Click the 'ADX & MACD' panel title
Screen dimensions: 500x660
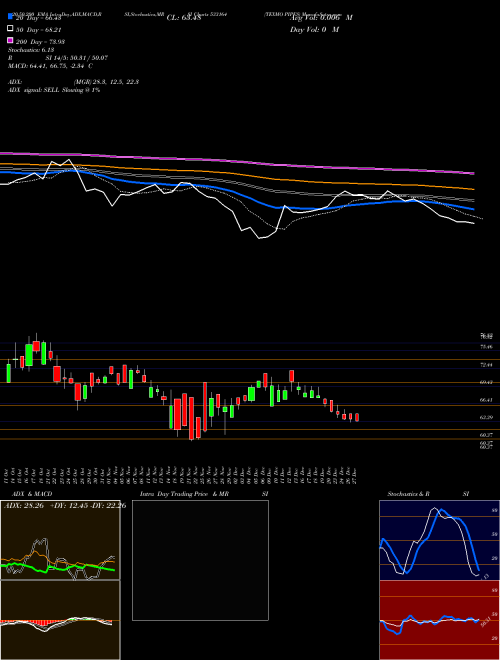[32, 494]
